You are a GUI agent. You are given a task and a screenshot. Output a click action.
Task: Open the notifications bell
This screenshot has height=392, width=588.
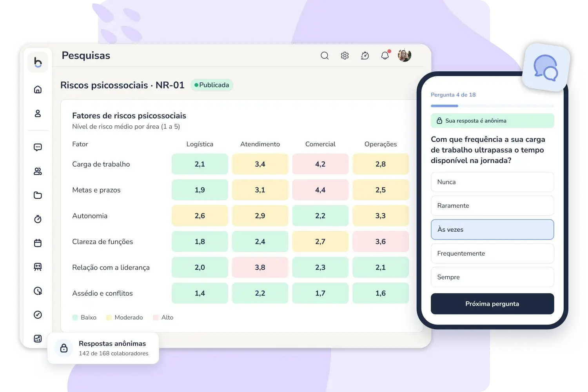click(385, 55)
